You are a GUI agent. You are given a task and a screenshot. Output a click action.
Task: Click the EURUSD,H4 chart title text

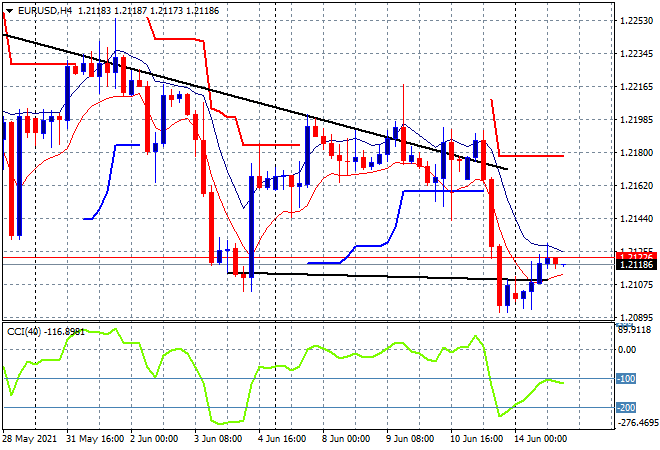(x=45, y=11)
